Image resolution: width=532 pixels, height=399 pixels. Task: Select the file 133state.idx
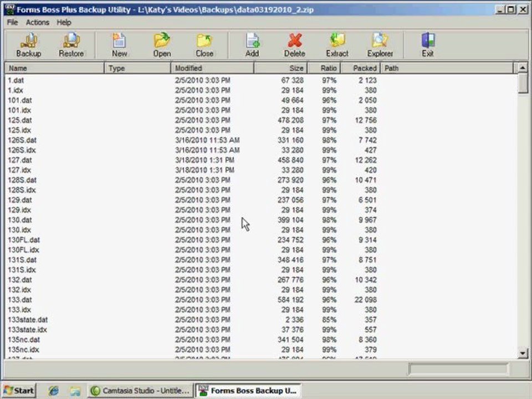27,330
